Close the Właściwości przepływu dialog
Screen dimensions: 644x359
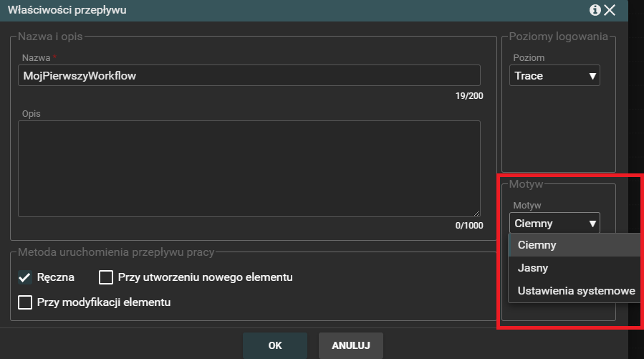(x=610, y=10)
